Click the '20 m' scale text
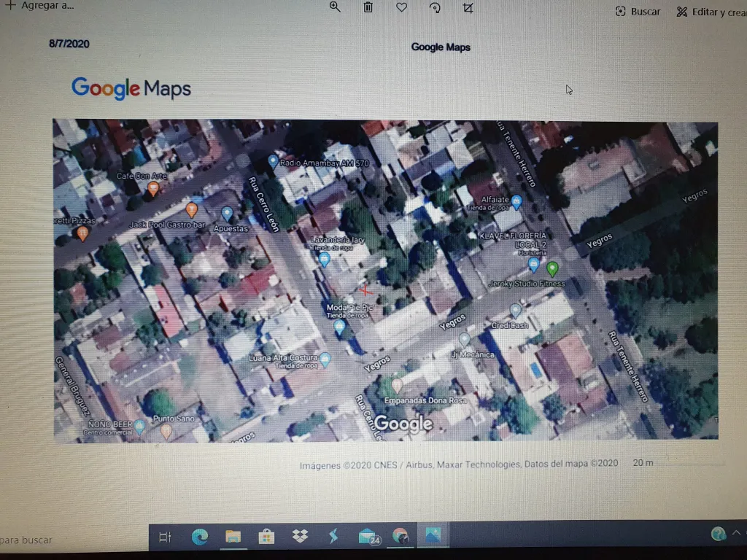The image size is (747, 560). tap(643, 463)
